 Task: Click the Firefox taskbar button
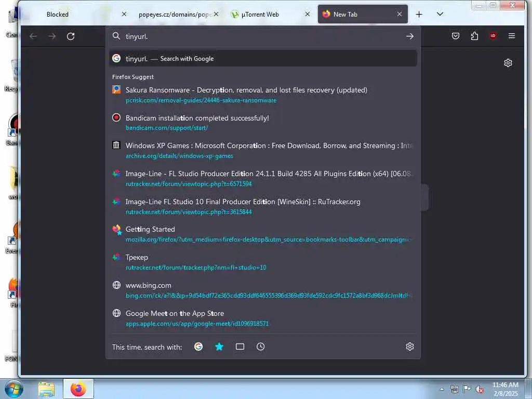(x=78, y=389)
